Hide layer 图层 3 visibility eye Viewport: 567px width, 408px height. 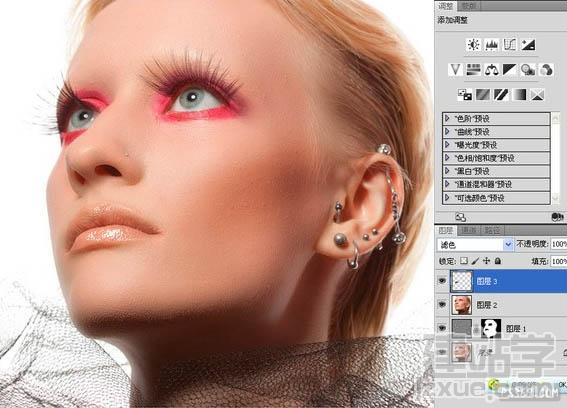click(442, 281)
